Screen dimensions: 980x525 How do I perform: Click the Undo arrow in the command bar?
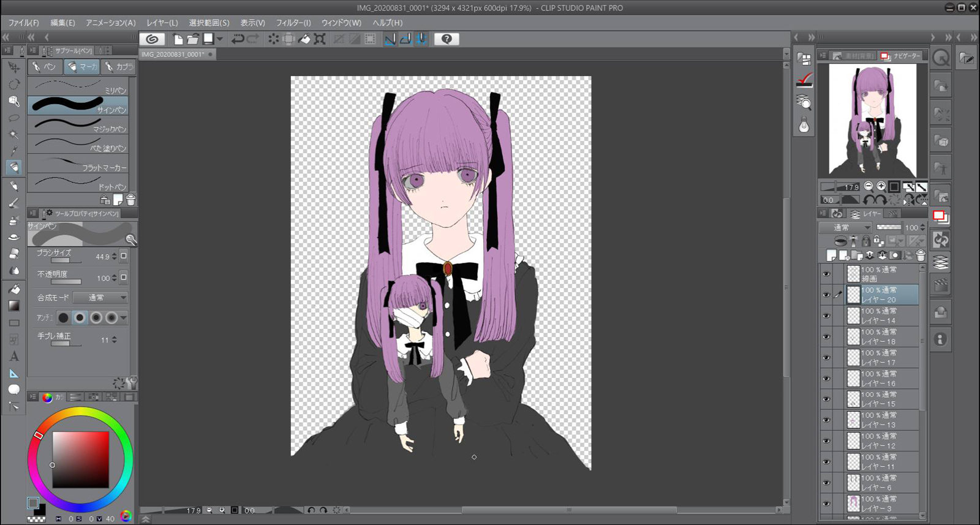[237, 39]
